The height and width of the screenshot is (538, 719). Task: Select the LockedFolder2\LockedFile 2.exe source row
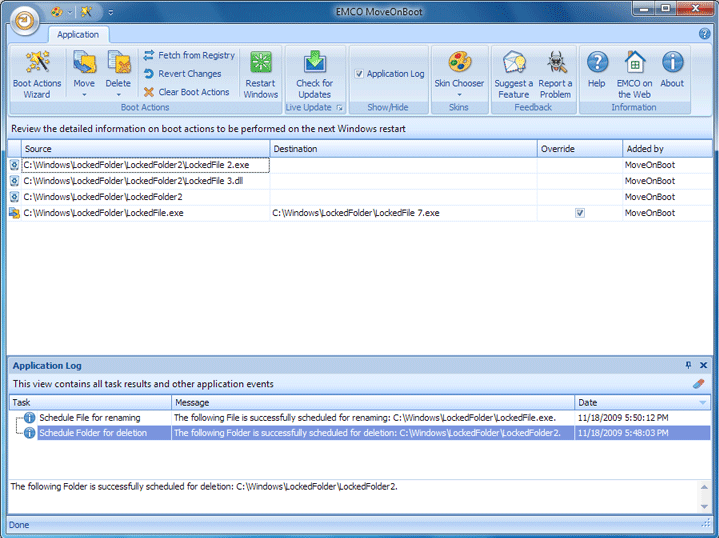tap(145, 165)
